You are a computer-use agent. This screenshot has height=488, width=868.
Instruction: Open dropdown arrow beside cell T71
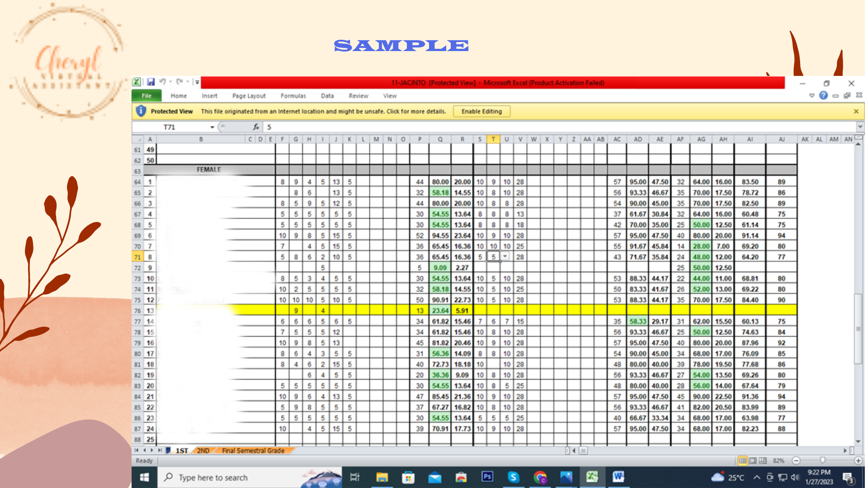point(505,257)
